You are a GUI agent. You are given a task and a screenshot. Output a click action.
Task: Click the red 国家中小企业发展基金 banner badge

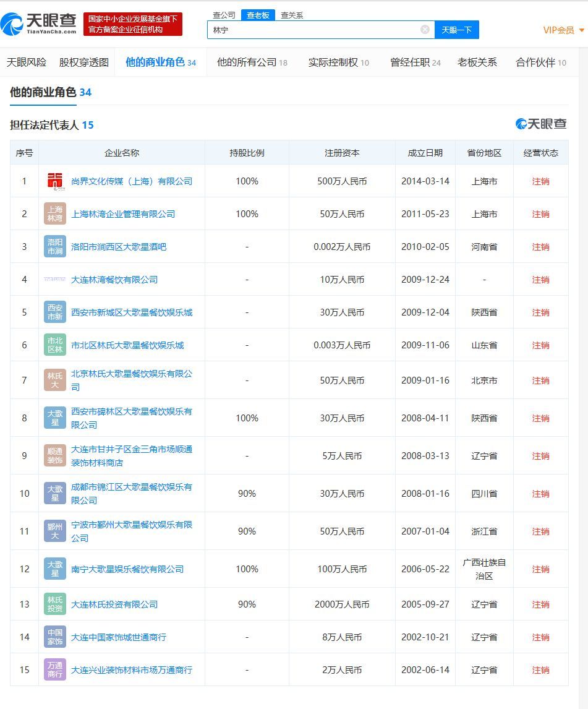pyautogui.click(x=133, y=24)
